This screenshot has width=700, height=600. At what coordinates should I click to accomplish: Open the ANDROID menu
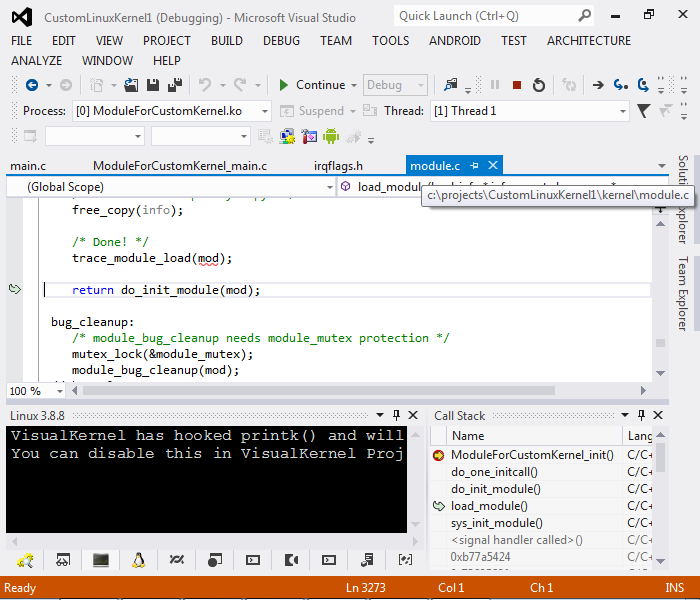tap(454, 41)
